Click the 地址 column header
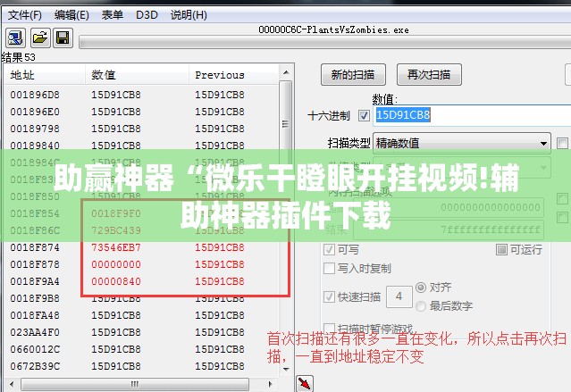This screenshot has width=571, height=392. click(45, 75)
